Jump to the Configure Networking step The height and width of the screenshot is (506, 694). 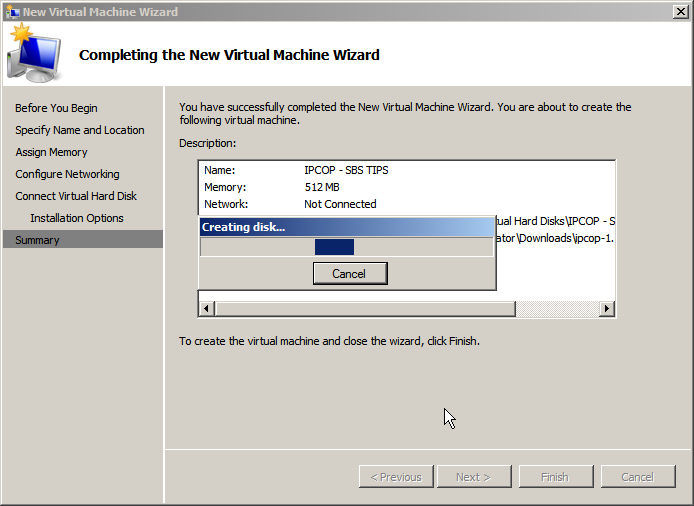coord(67,174)
